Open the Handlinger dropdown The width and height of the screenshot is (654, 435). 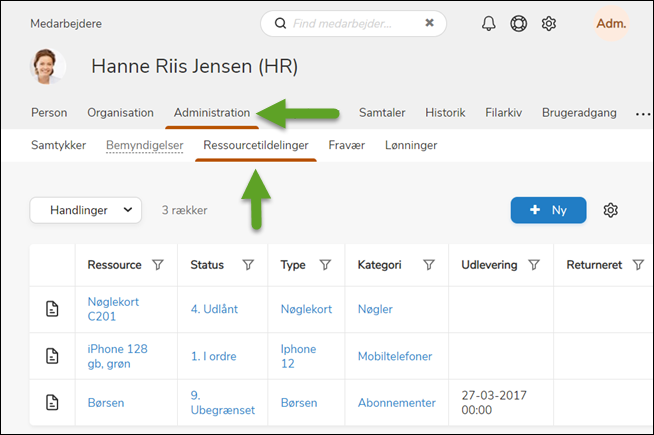(84, 210)
